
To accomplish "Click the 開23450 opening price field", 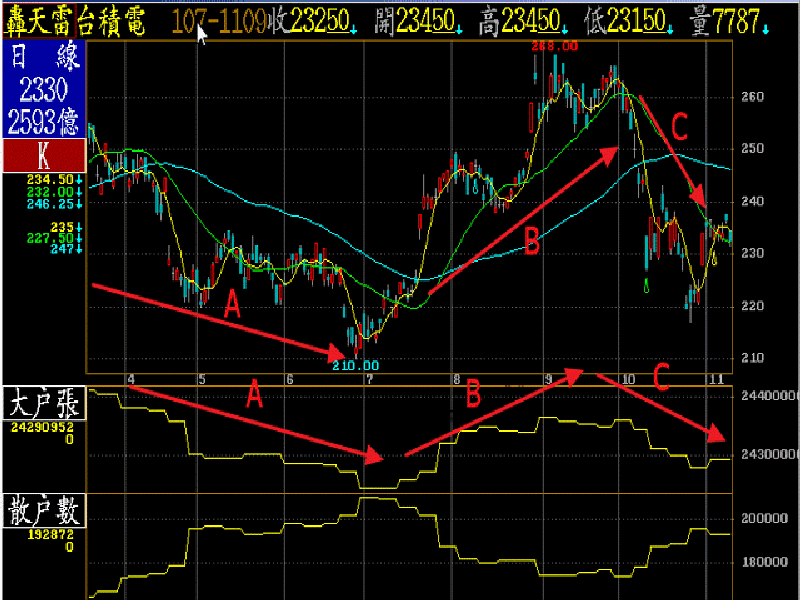I will (x=412, y=22).
